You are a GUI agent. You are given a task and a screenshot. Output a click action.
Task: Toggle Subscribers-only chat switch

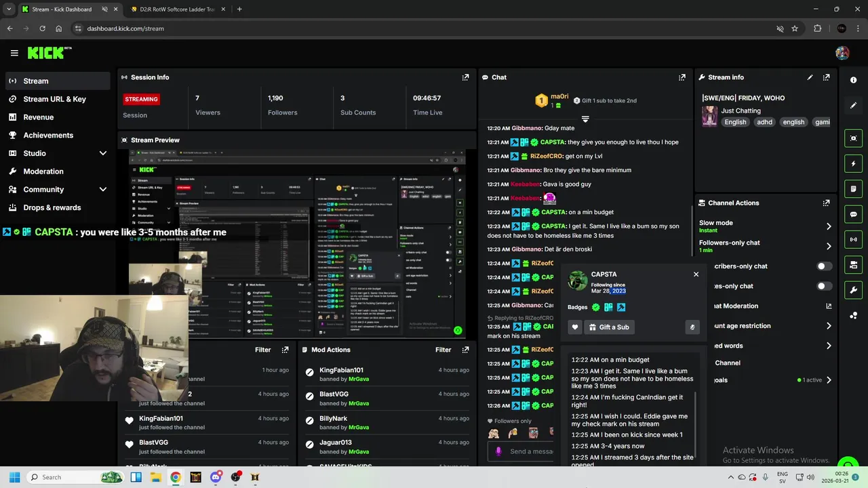point(824,266)
